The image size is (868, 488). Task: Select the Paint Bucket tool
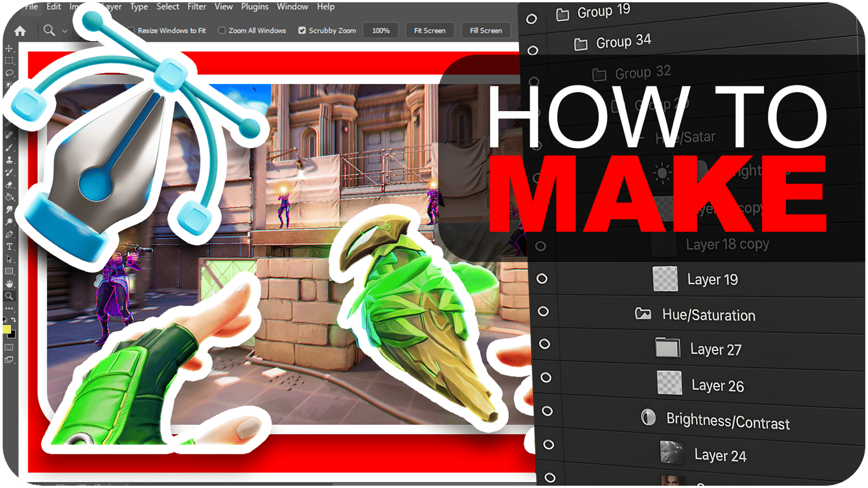(x=9, y=197)
